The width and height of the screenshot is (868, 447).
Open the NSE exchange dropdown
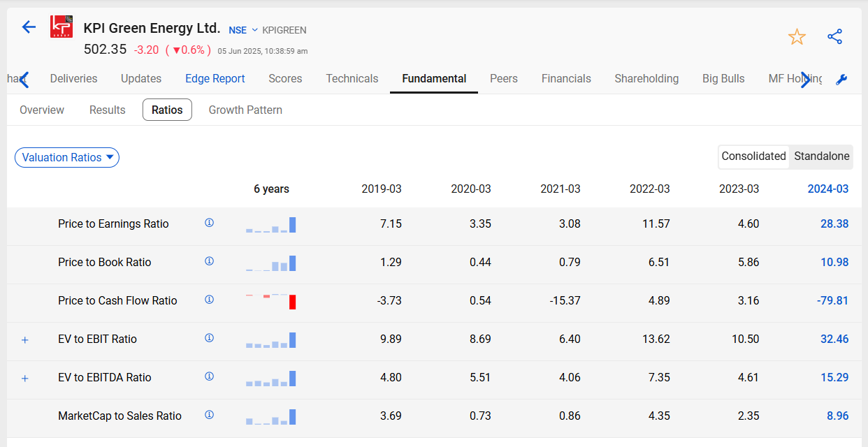243,30
